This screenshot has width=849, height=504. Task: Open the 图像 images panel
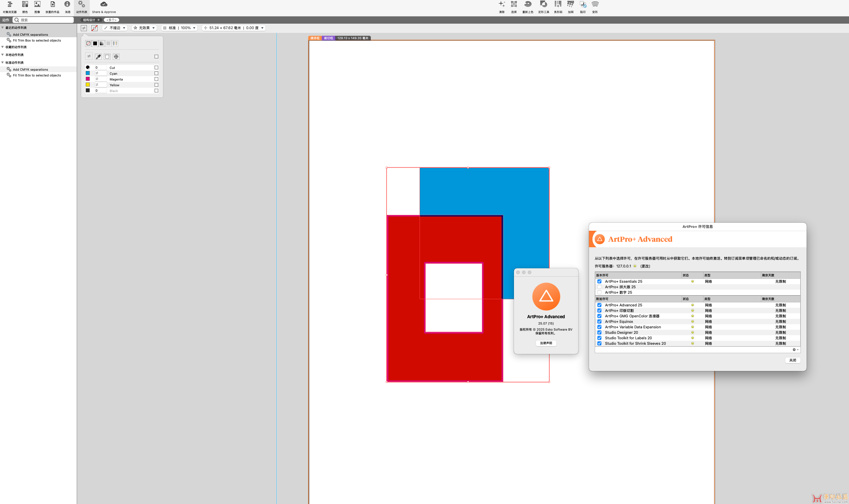coord(37,7)
